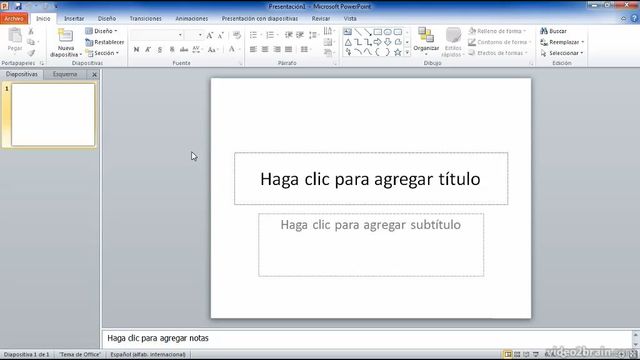640x360 pixels.
Task: Open the font name dropdown
Action: click(x=180, y=36)
